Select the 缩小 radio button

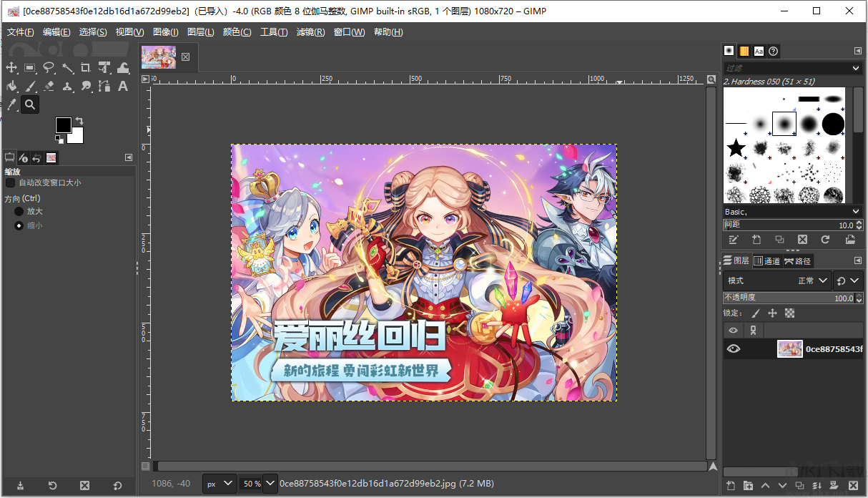[17, 225]
